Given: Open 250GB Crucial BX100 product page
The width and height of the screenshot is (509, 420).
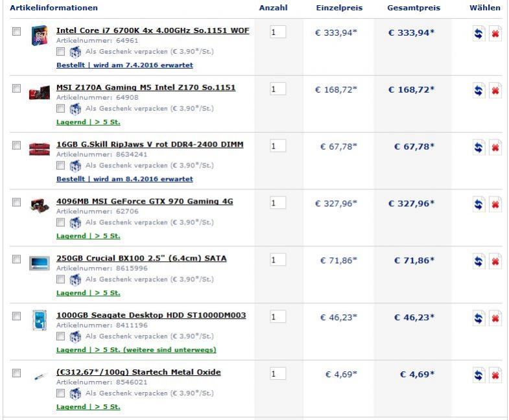Looking at the screenshot, I should coord(141,258).
